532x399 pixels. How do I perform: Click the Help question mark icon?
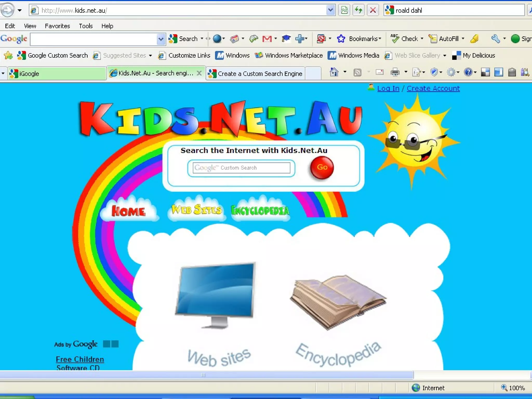point(468,72)
